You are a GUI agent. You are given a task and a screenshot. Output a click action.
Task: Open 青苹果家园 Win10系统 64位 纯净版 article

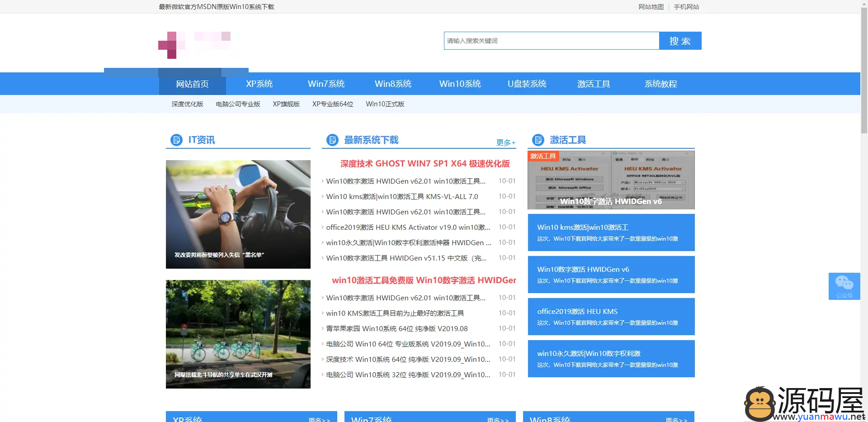pyautogui.click(x=397, y=329)
